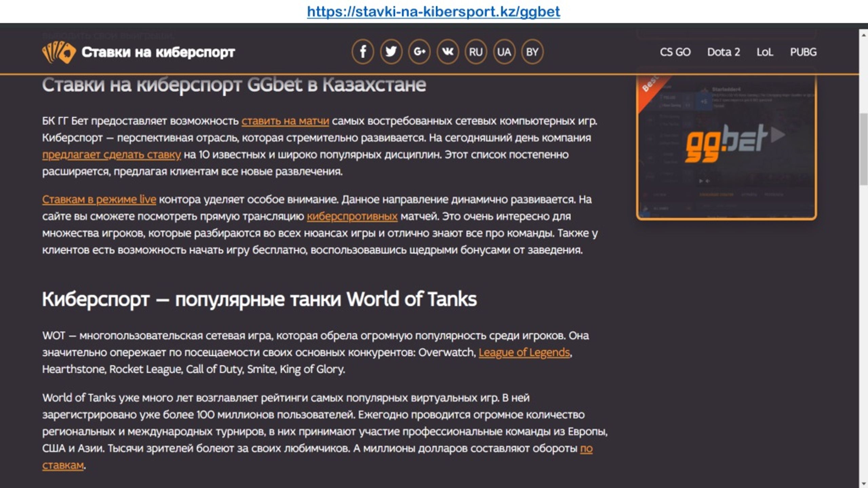868x488 pixels.
Task: Switch region to UA
Action: click(504, 52)
